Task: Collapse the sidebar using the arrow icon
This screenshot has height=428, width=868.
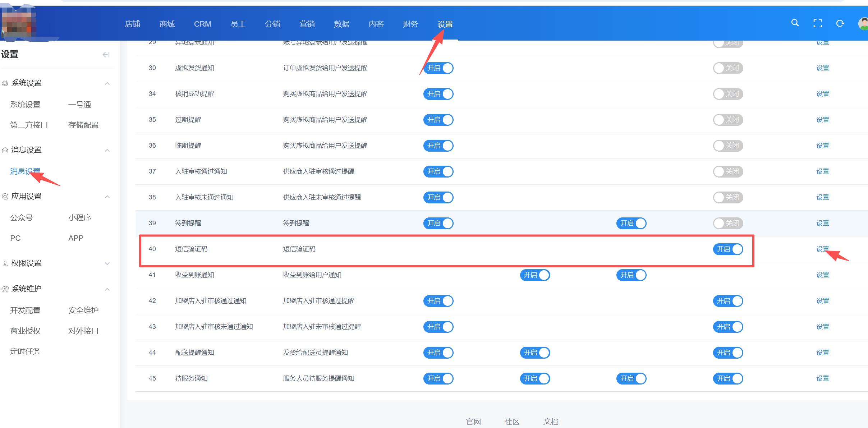Action: point(106,55)
